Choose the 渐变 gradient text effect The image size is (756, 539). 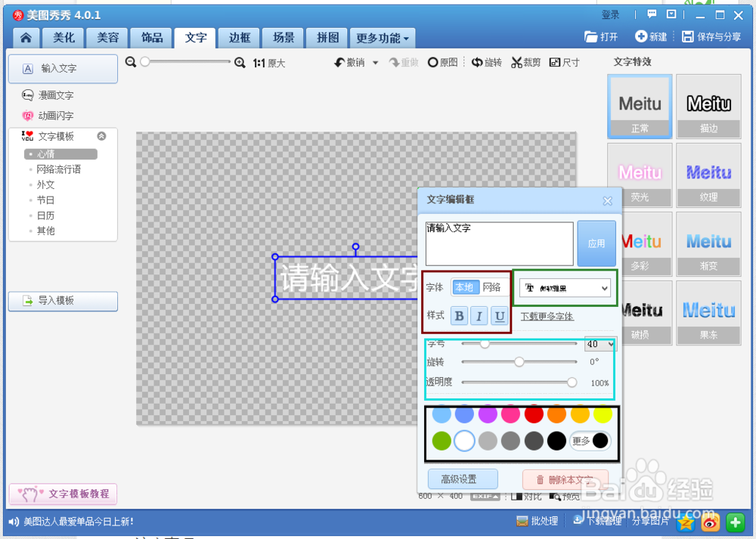[x=708, y=244]
